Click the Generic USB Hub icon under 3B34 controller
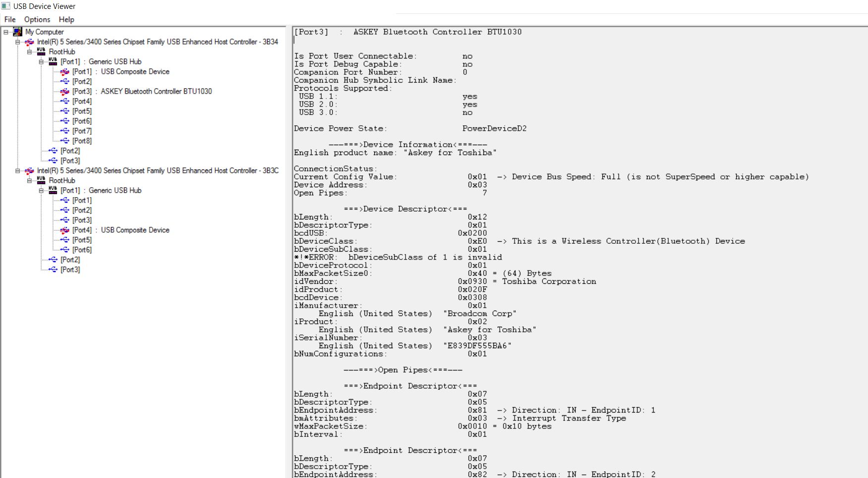The image size is (868, 478). [53, 61]
